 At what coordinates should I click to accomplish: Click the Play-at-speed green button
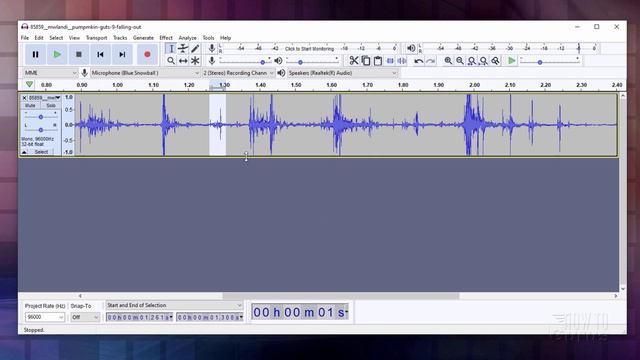[x=511, y=61]
